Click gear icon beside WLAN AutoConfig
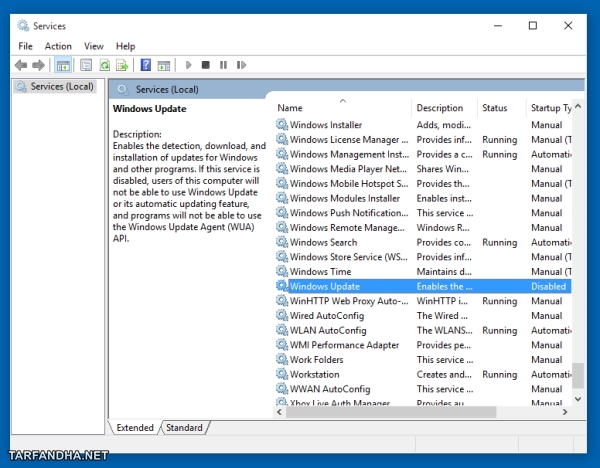Viewport: 600px width, 468px height. 282,330
